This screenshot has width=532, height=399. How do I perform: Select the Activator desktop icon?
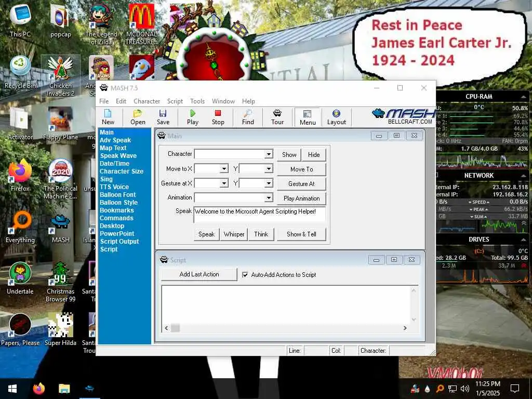click(x=20, y=124)
